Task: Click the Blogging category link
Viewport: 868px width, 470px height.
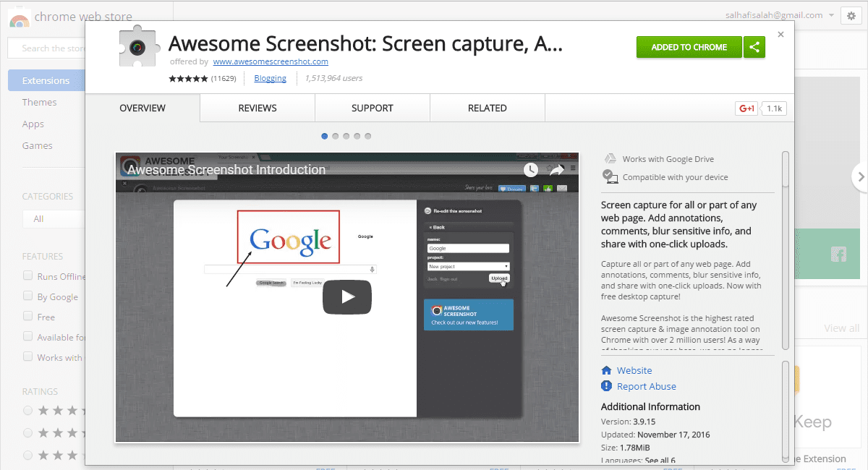Action: click(x=271, y=78)
